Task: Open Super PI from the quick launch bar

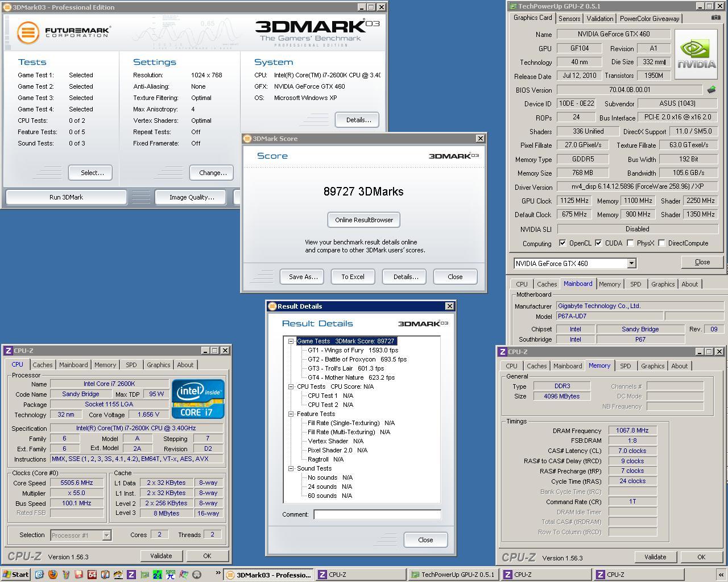Action: (171, 575)
